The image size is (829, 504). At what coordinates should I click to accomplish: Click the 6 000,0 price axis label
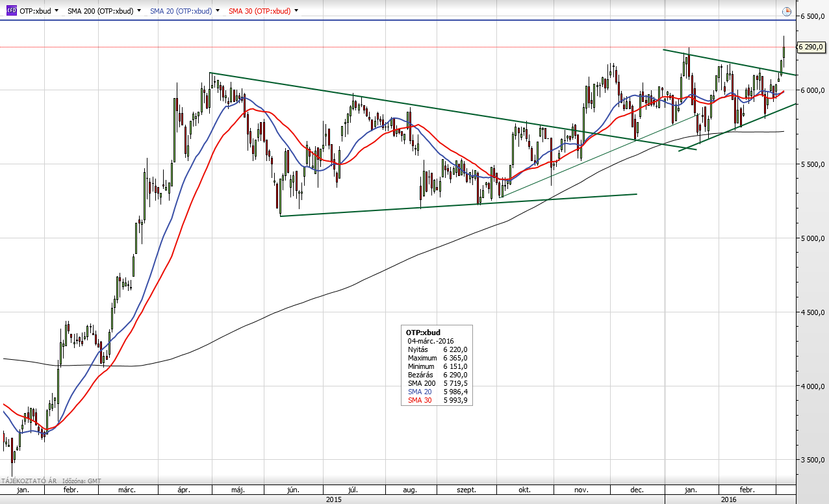pyautogui.click(x=812, y=90)
